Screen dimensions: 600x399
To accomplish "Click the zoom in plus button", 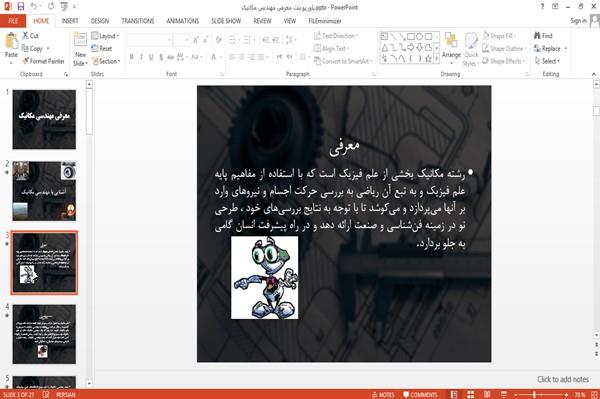I will [566, 394].
